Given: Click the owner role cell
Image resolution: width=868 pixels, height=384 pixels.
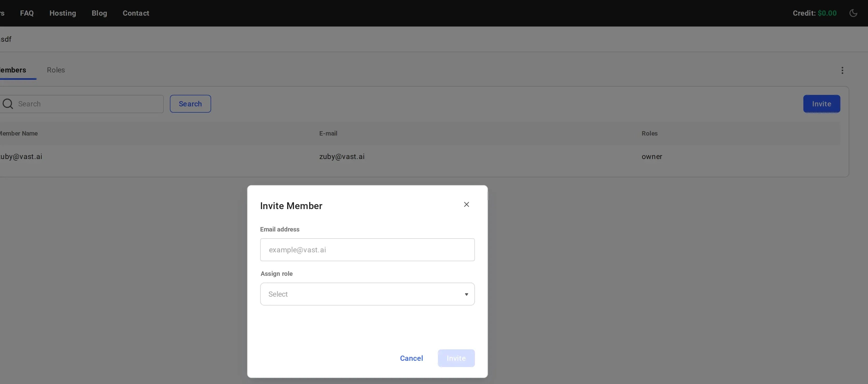Looking at the screenshot, I should pos(652,156).
